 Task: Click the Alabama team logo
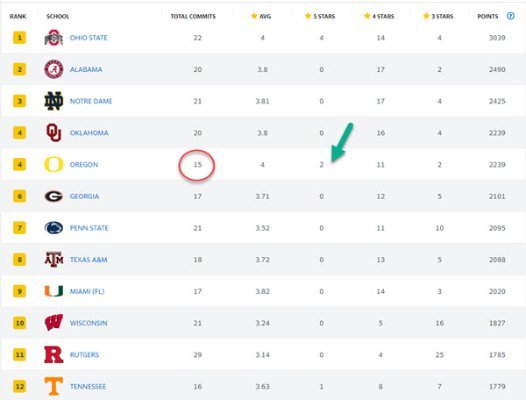pyautogui.click(x=54, y=69)
